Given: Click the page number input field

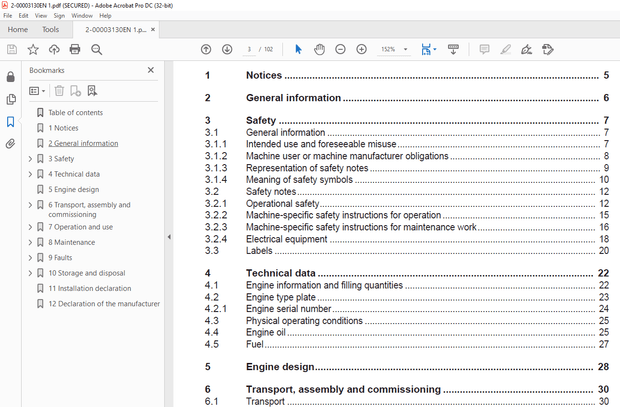Looking at the screenshot, I should coord(249,49).
